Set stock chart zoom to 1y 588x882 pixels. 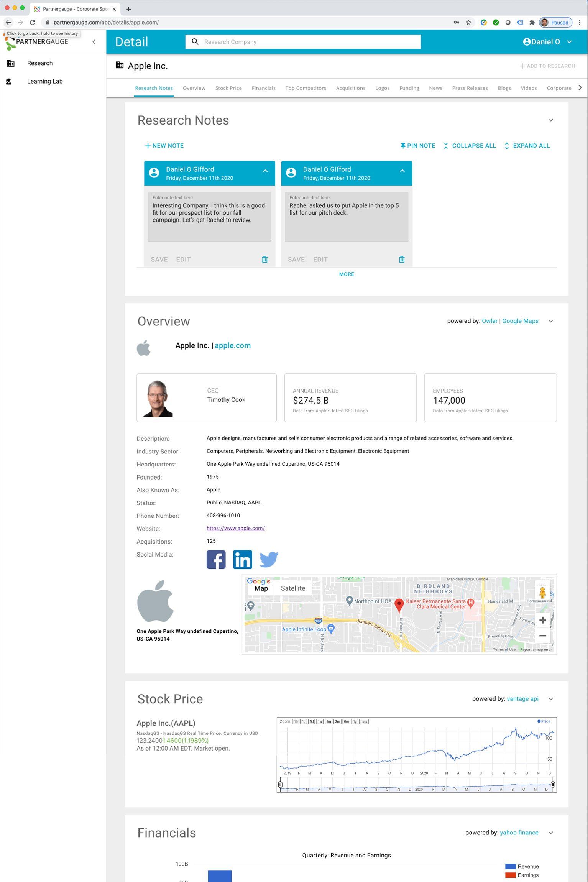(x=355, y=721)
